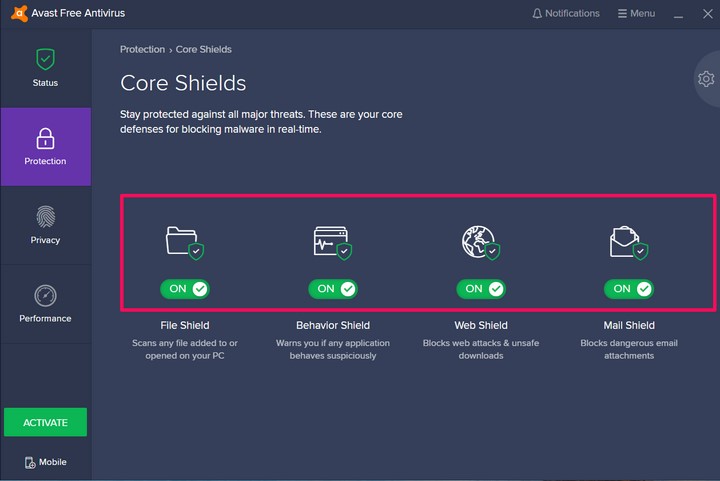Close the Avast window
Image resolution: width=720 pixels, height=481 pixels.
click(x=708, y=14)
